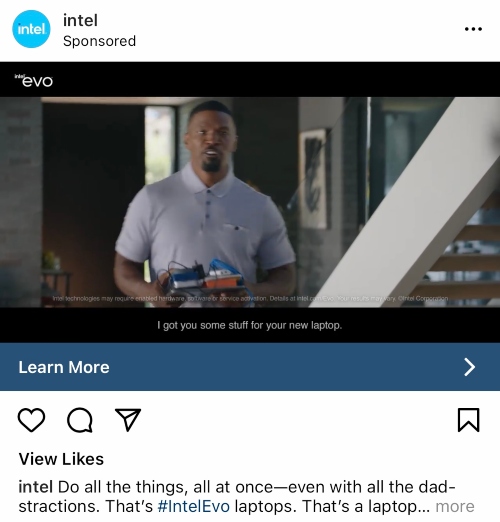Open comments with the speech bubble icon
Viewport: 500px width, 522px height.
click(x=80, y=420)
